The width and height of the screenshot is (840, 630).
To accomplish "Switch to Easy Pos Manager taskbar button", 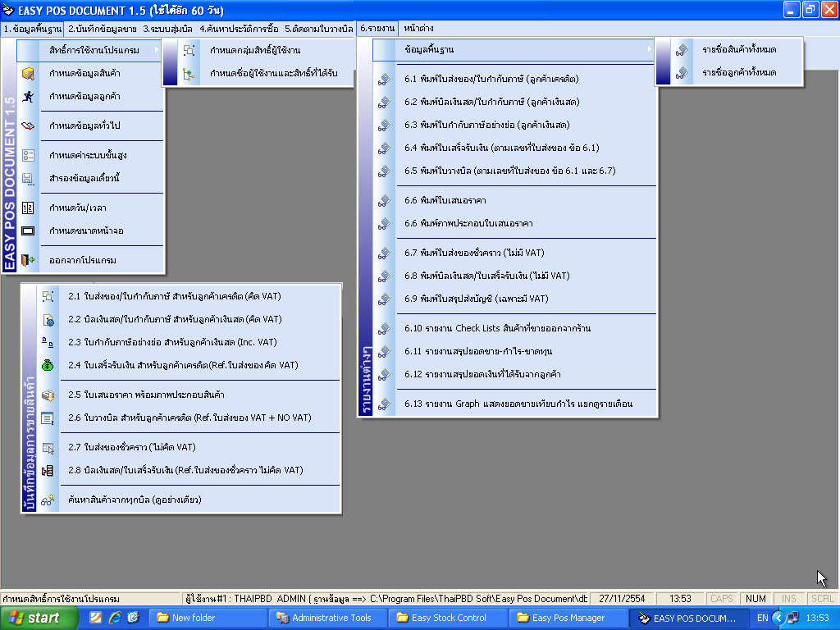I will click(x=568, y=619).
